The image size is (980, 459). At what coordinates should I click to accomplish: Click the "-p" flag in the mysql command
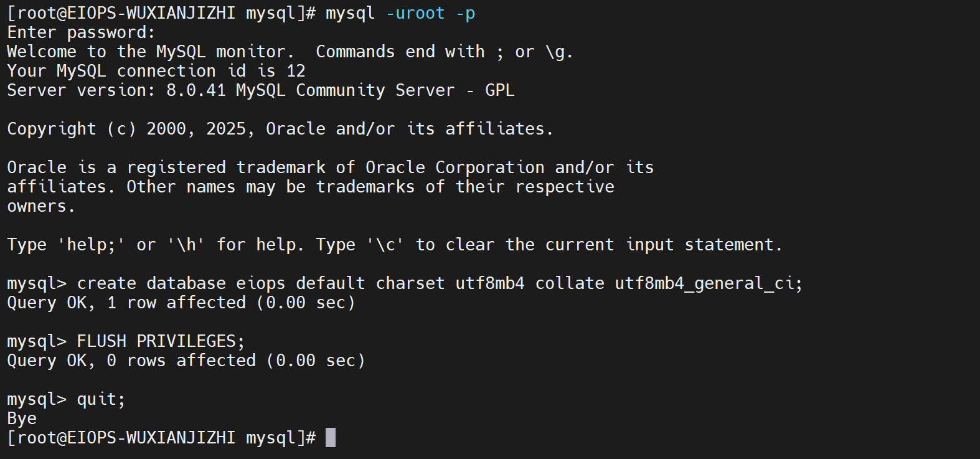coord(465,13)
